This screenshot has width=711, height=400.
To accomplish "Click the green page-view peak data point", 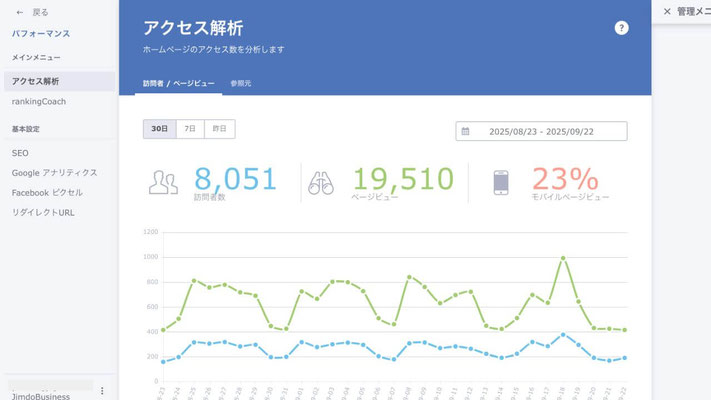I will point(563,258).
